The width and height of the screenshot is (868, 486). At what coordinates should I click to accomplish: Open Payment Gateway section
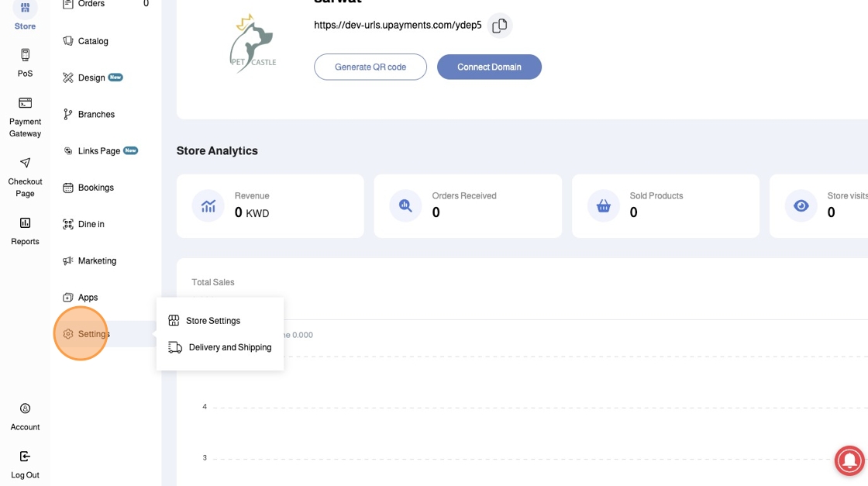(25, 117)
